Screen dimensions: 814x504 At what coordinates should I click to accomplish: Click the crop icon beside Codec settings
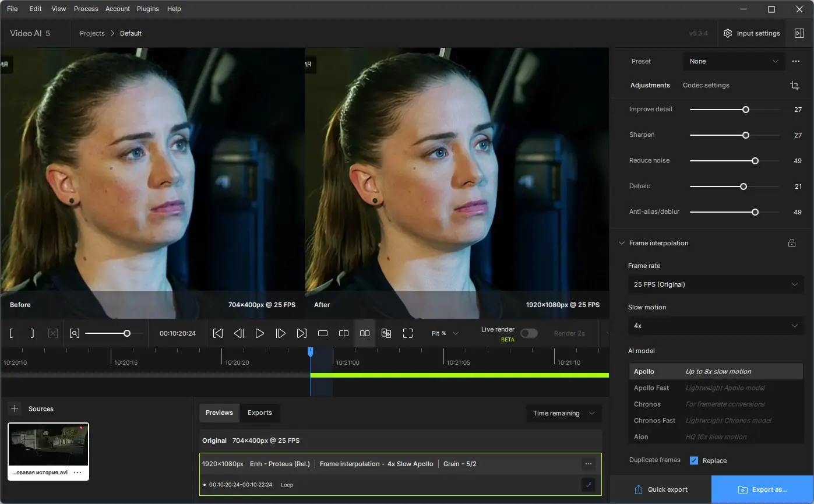click(795, 86)
